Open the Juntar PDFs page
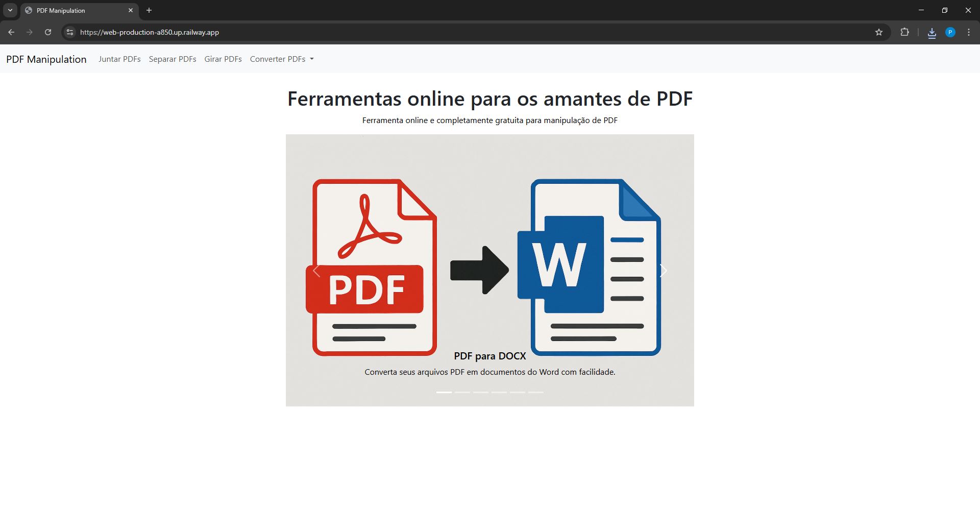 (119, 59)
